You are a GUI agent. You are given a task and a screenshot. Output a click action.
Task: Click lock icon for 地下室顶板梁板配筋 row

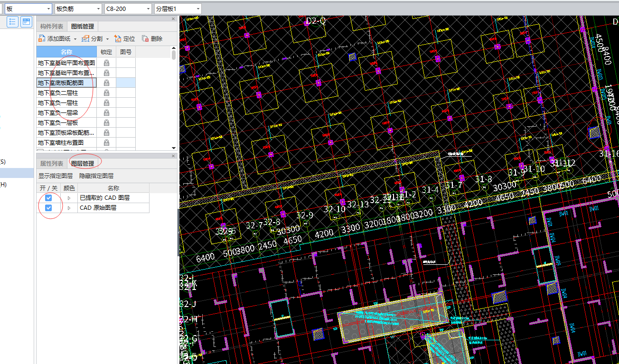[x=106, y=132]
